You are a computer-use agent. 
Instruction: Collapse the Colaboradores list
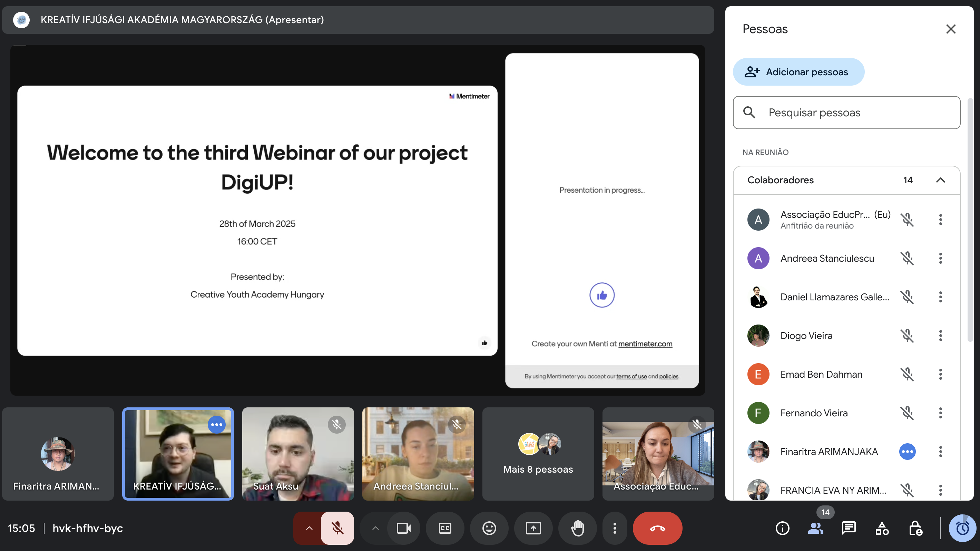point(940,180)
